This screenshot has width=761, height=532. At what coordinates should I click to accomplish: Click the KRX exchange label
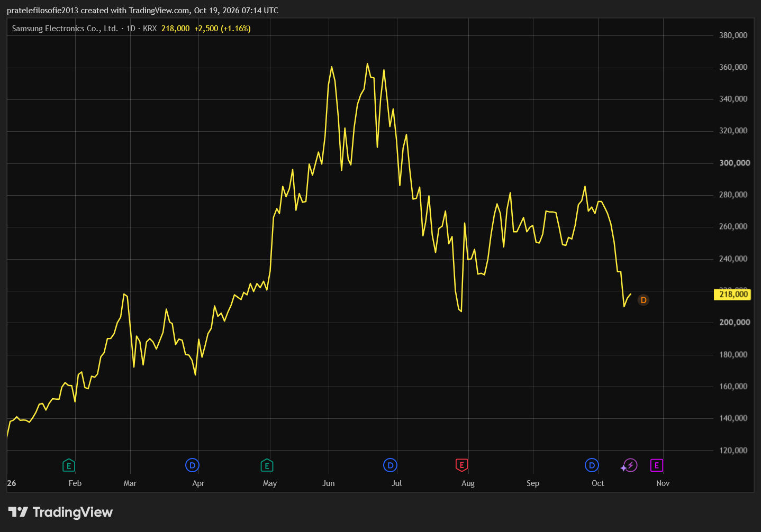click(x=150, y=29)
